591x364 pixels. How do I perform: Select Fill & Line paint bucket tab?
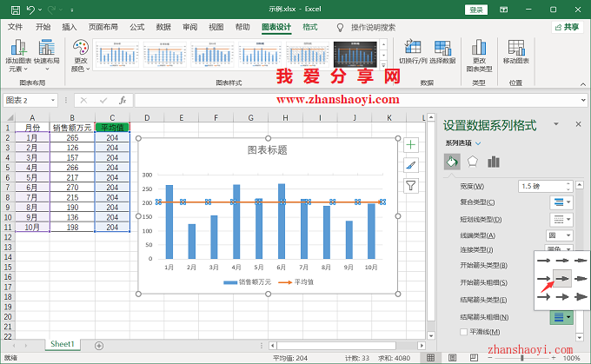click(452, 162)
